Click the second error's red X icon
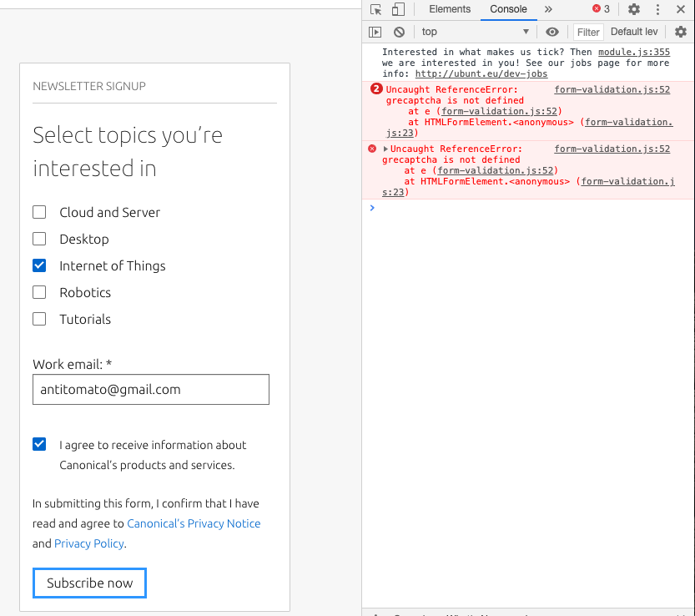 pos(372,149)
